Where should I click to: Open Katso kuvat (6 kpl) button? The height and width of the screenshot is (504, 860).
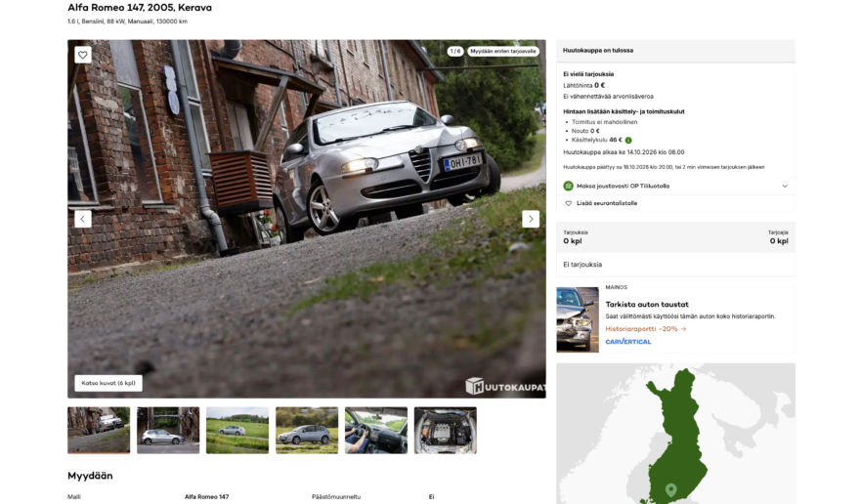pyautogui.click(x=108, y=383)
